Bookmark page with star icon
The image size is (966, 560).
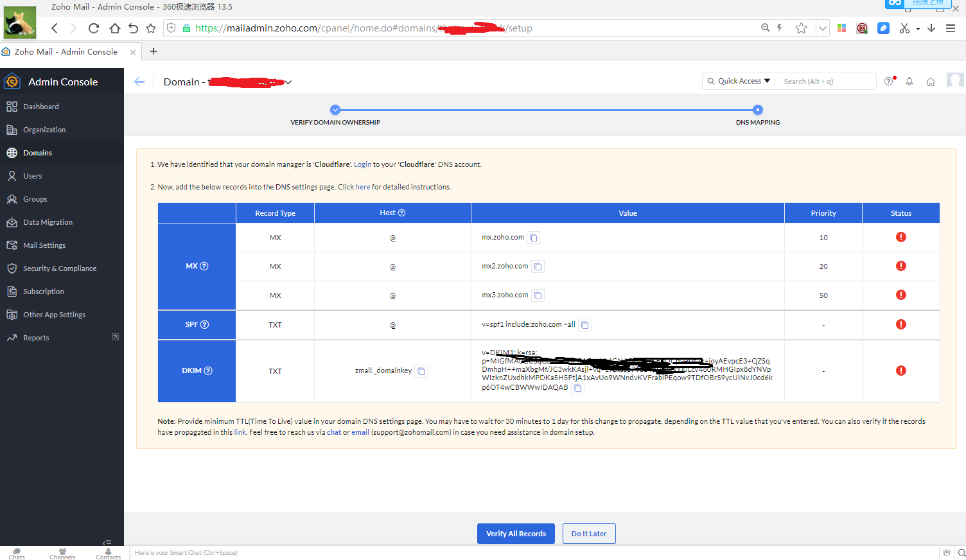coord(801,28)
